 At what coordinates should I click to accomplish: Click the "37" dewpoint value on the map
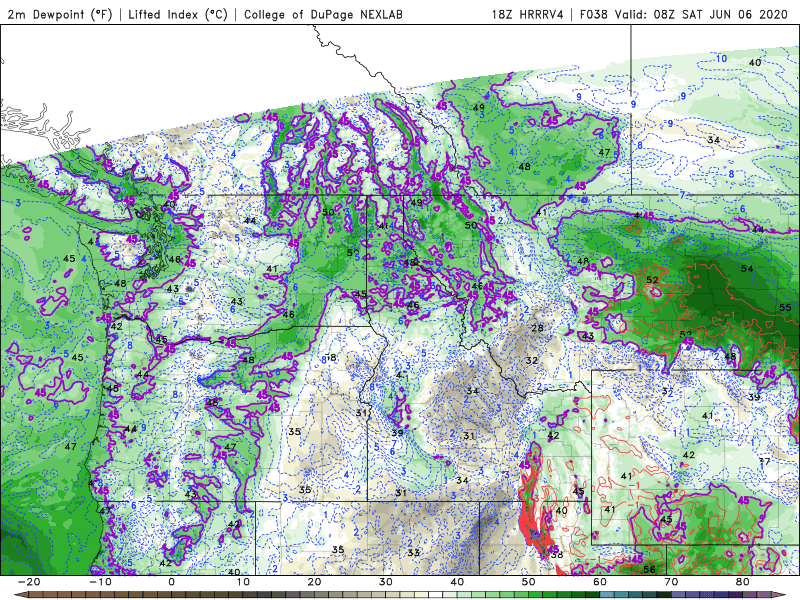click(x=764, y=462)
